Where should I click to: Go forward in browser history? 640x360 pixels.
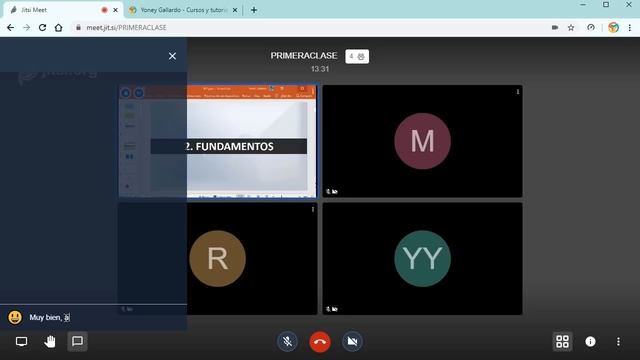click(27, 27)
